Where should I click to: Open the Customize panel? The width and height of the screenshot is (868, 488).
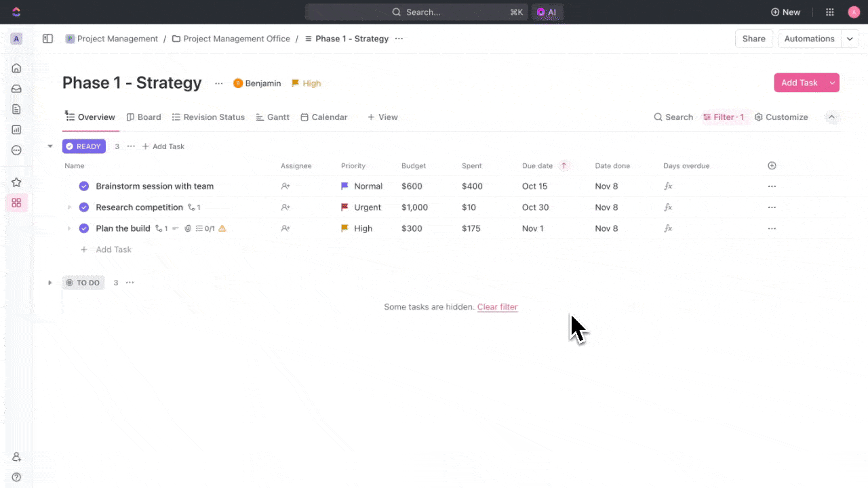(x=781, y=117)
